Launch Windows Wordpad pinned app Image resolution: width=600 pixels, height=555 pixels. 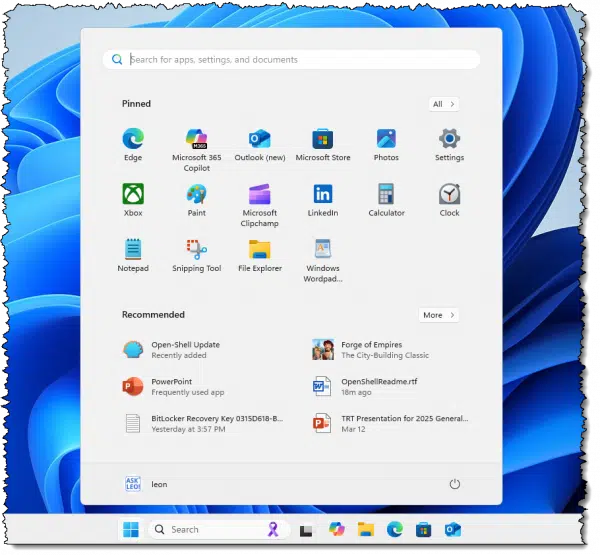coord(323,261)
